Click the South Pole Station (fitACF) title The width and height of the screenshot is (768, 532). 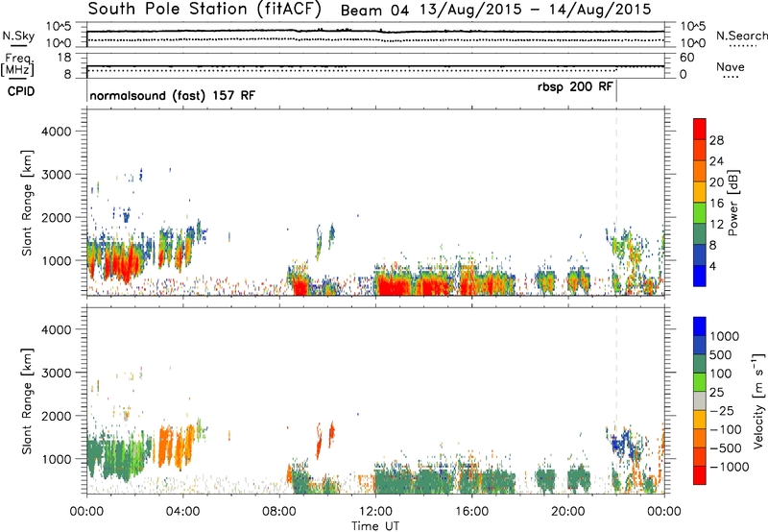204,10
